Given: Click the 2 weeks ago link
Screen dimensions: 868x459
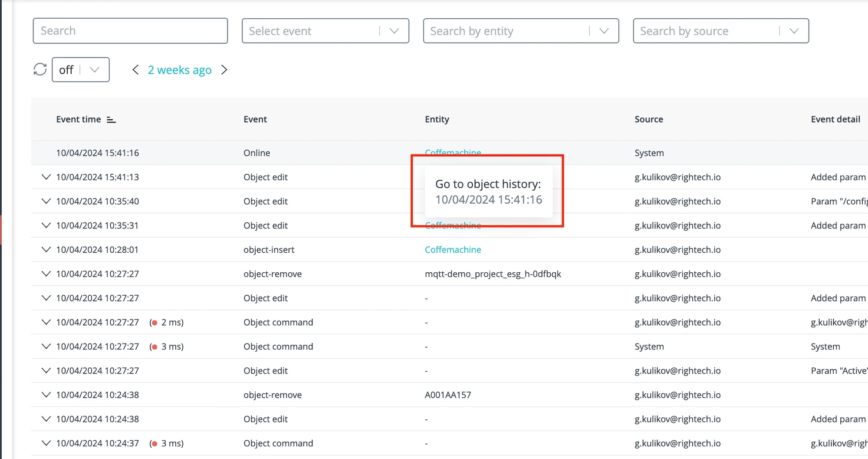Looking at the screenshot, I should (x=180, y=70).
